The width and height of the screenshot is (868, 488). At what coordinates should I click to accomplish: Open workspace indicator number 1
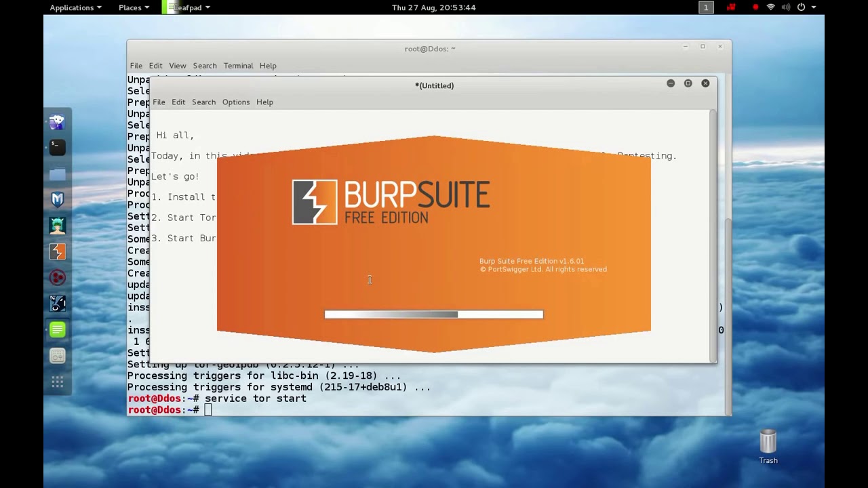(x=706, y=7)
